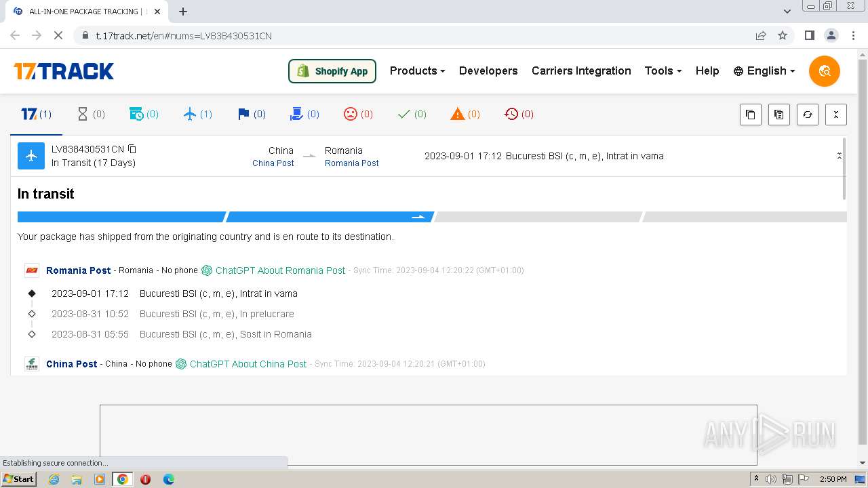This screenshot has height=488, width=868.
Task: Click 'Intrat in vama' event text
Action: (269, 293)
